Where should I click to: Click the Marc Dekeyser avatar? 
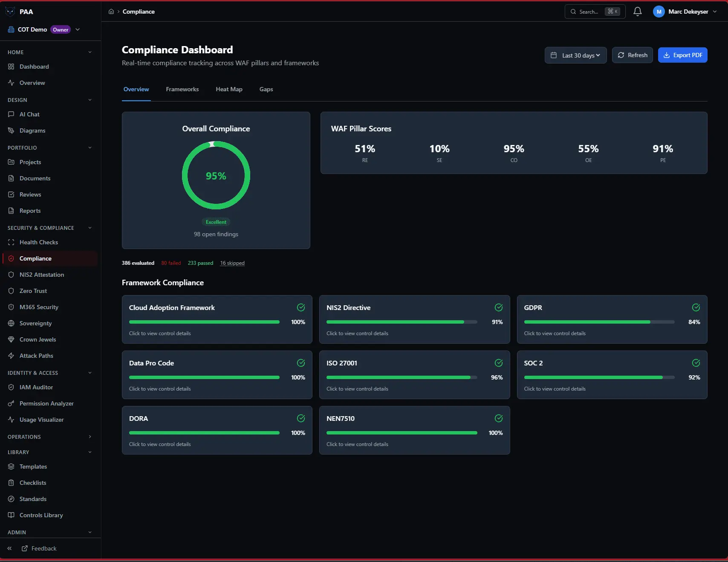point(659,12)
